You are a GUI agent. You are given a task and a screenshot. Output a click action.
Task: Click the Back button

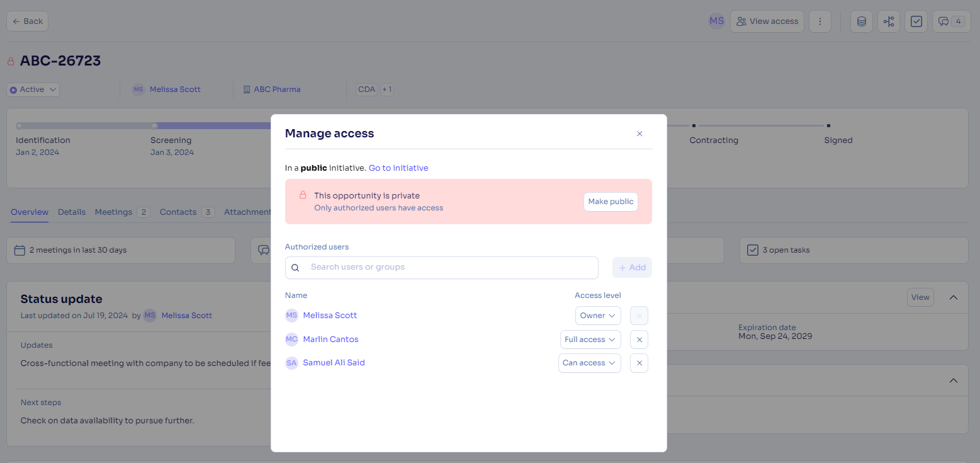pyautogui.click(x=28, y=21)
